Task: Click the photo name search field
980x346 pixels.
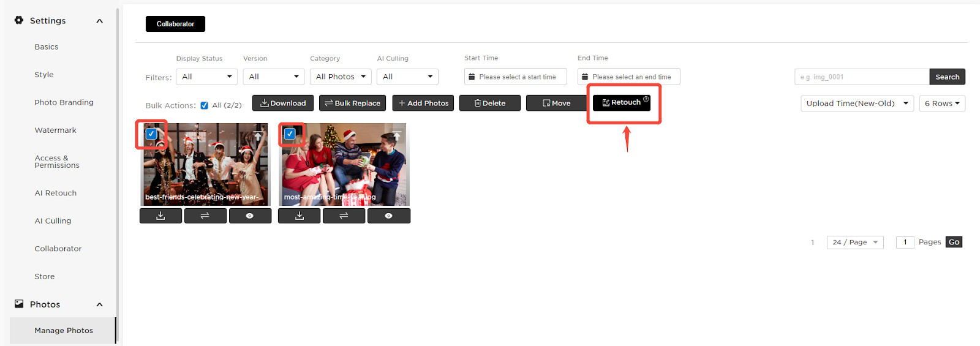Action: 861,77
